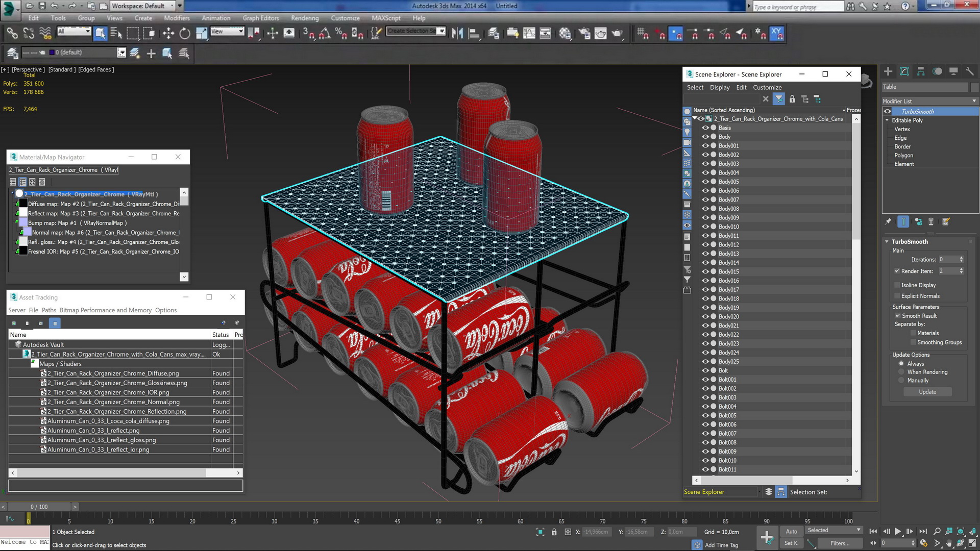Click Pin Stack icon under modifier list

click(x=888, y=222)
